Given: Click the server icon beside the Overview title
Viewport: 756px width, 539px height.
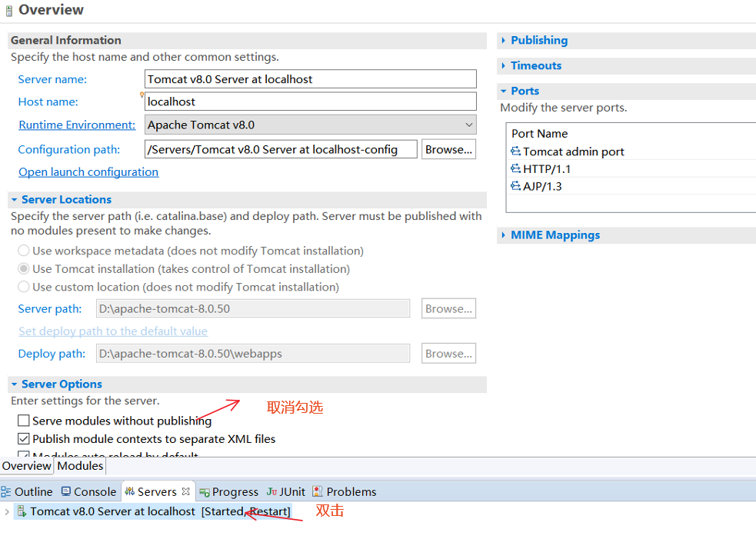Looking at the screenshot, I should click(8, 10).
